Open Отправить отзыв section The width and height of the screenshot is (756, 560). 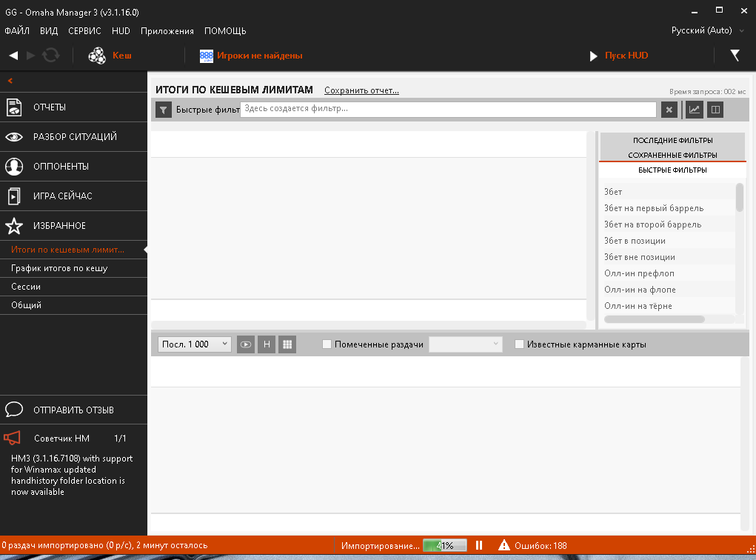point(73,410)
